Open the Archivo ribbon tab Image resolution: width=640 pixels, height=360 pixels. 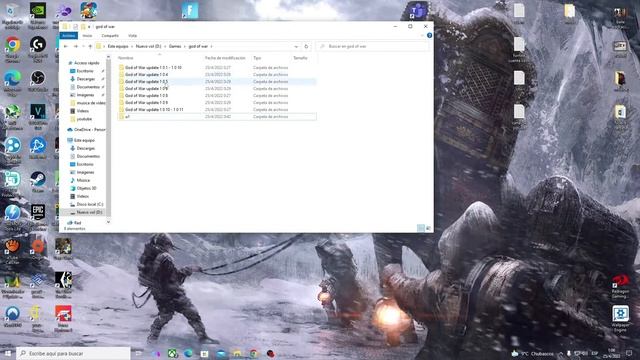[x=69, y=36]
